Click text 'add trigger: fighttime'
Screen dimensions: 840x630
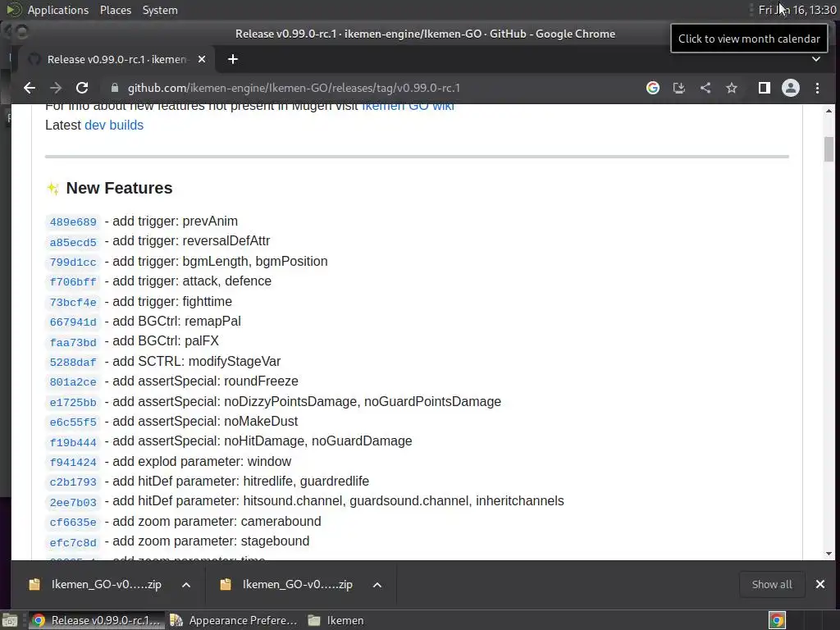(172, 302)
